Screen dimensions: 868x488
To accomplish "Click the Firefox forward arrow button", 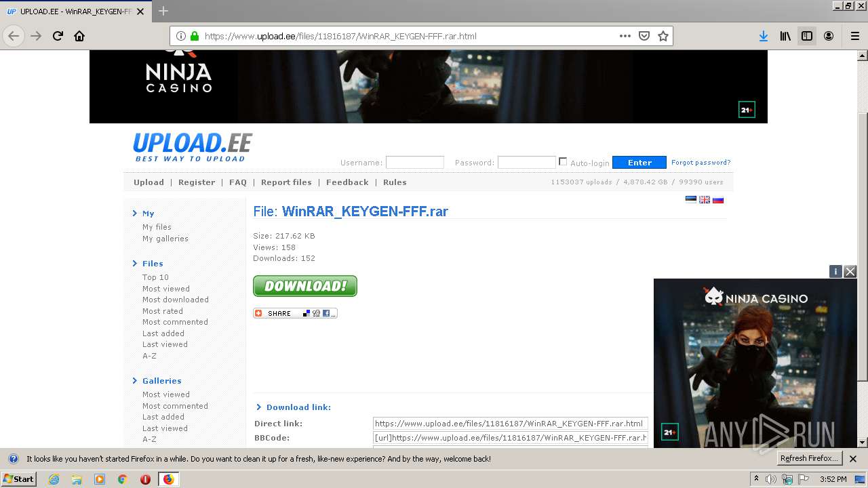I will (x=36, y=37).
